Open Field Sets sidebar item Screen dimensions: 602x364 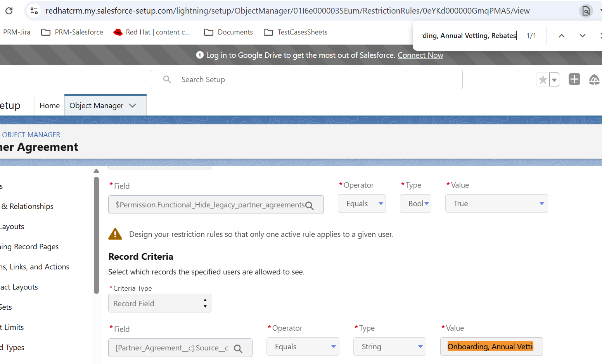[x=6, y=307]
